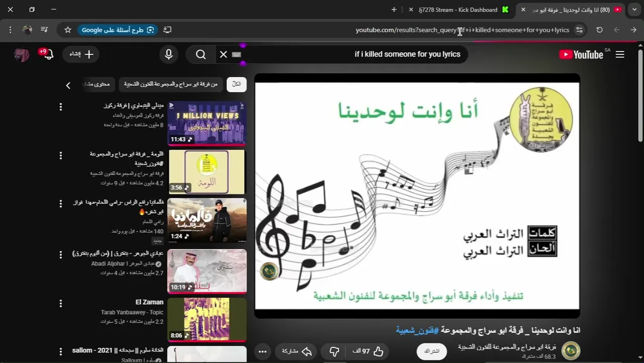Screen dimensions: 644x363
Task: Open the tab search dropdown arrow
Action: tap(633, 10)
